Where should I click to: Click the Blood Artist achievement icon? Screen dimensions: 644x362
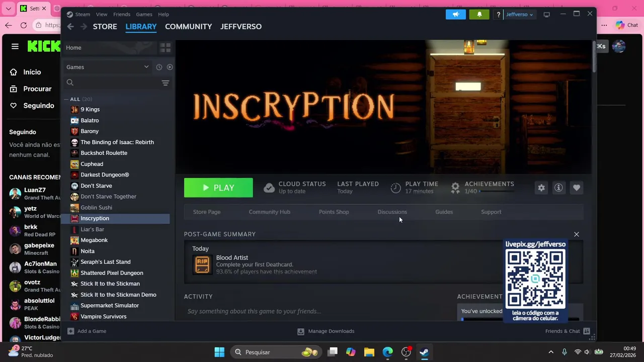pos(202,264)
